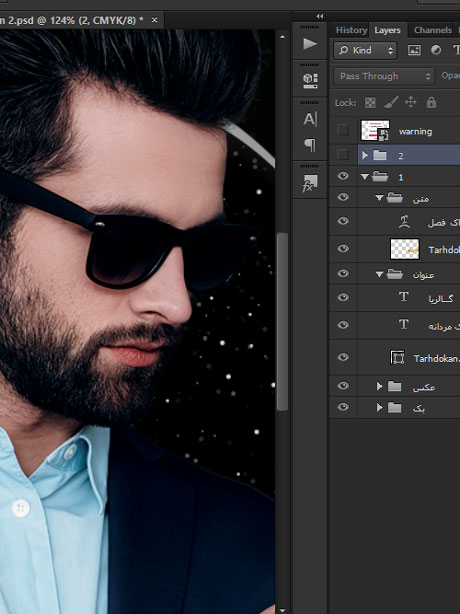The width and height of the screenshot is (460, 614).
Task: Open the Paragraph panel icon
Action: pos(310,145)
